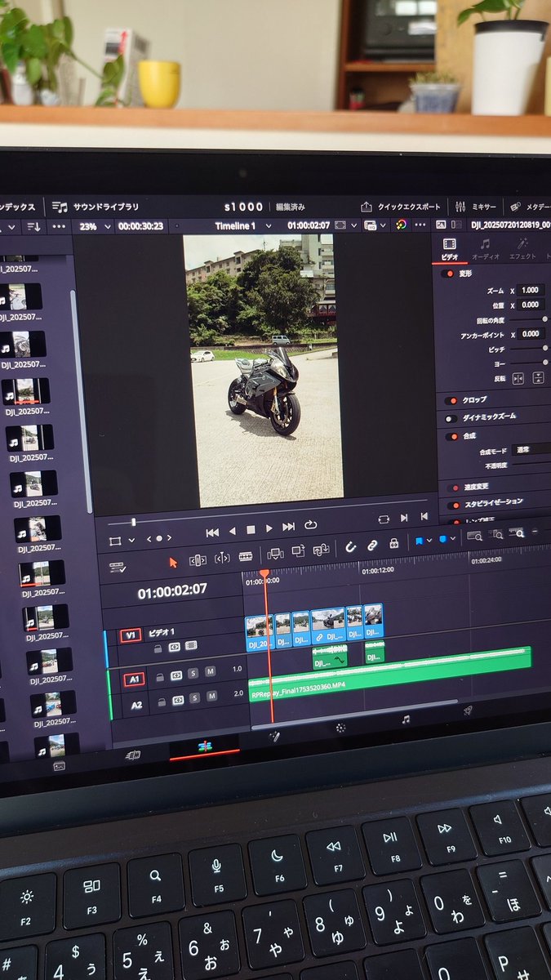The height and width of the screenshot is (980, 551).
Task: Toggle the linked selection chain icon
Action: 372,545
